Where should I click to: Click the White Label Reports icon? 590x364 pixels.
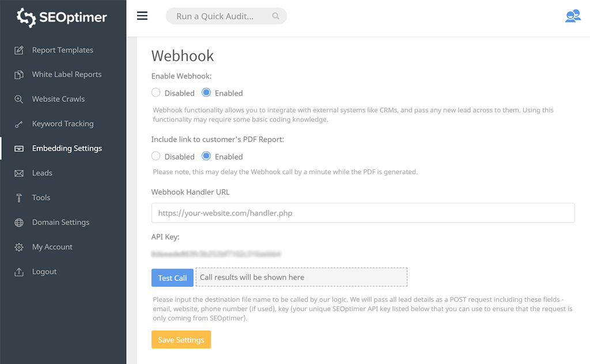pyautogui.click(x=19, y=74)
